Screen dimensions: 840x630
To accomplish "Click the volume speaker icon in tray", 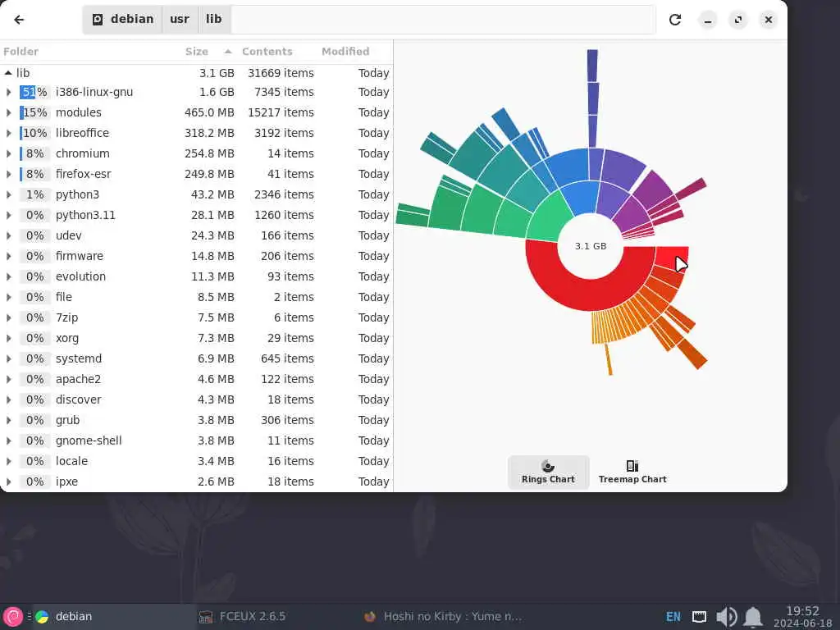I will (x=727, y=617).
